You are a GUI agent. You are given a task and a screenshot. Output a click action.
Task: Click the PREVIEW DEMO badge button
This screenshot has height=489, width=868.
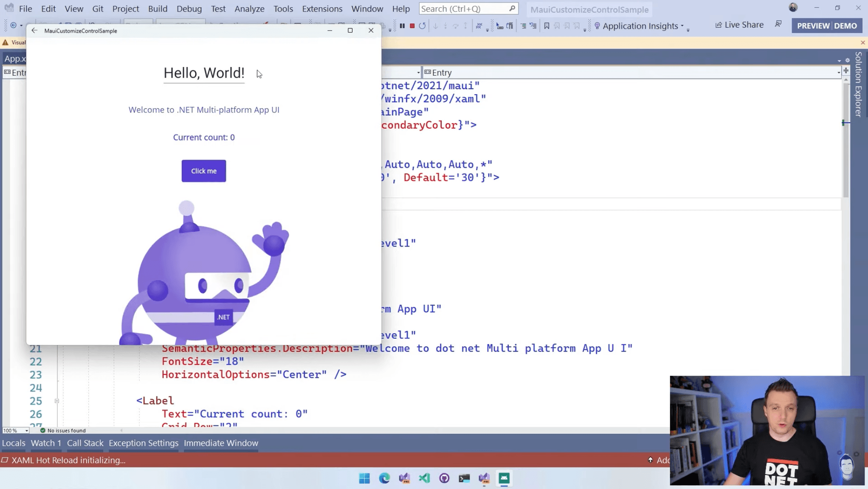click(827, 25)
